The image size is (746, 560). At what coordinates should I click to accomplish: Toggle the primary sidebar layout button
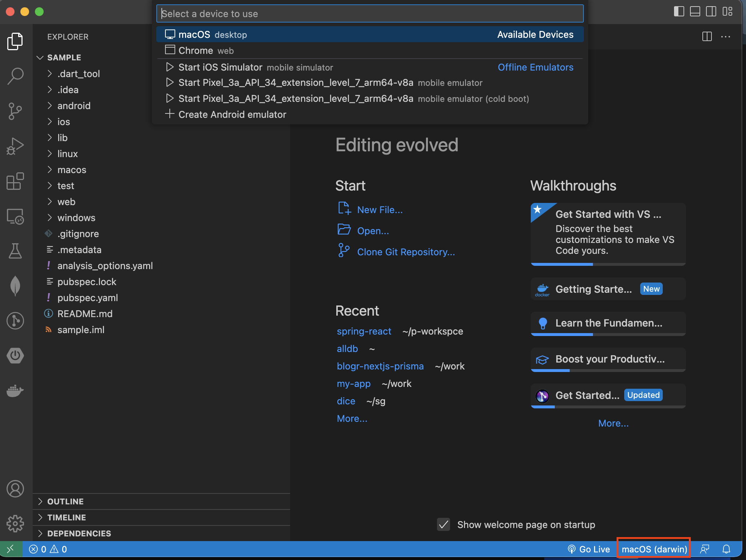pos(678,12)
